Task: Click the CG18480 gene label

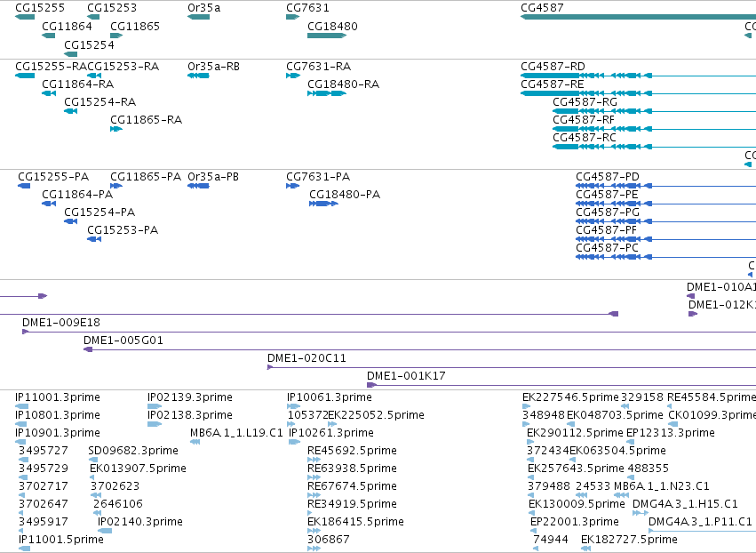Action: point(332,26)
